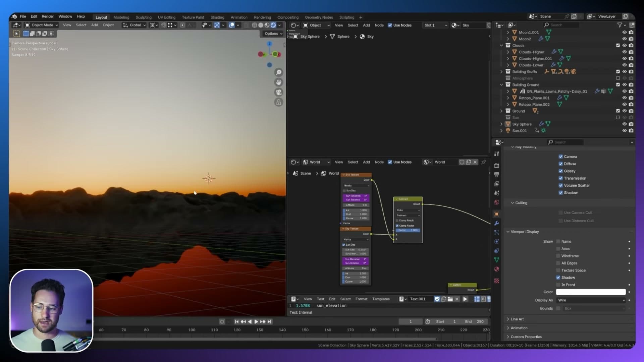644x362 pixels.
Task: Open the outliner filter funnel
Action: (x=620, y=25)
